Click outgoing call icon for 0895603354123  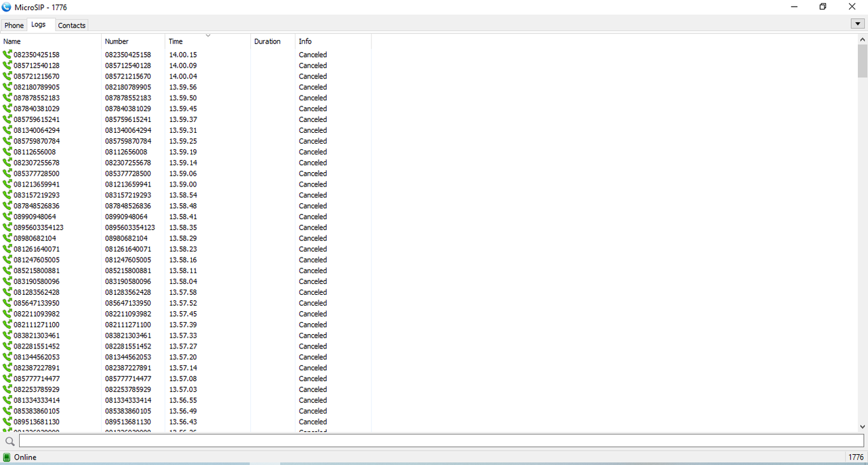point(7,228)
